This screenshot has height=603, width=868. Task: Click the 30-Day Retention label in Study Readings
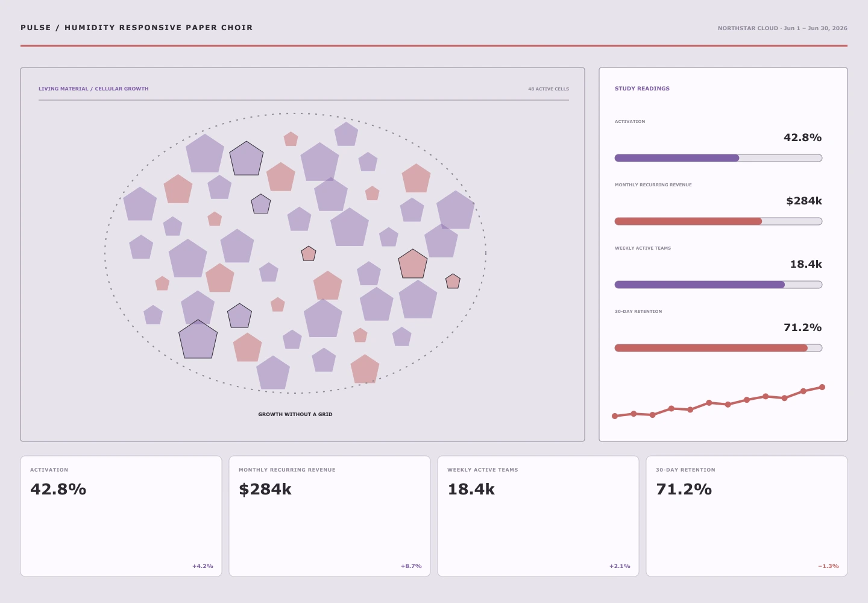tap(638, 312)
